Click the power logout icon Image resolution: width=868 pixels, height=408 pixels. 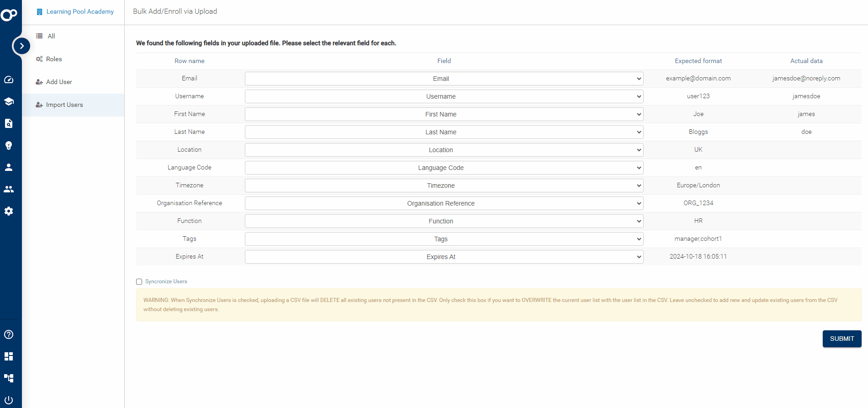point(9,400)
